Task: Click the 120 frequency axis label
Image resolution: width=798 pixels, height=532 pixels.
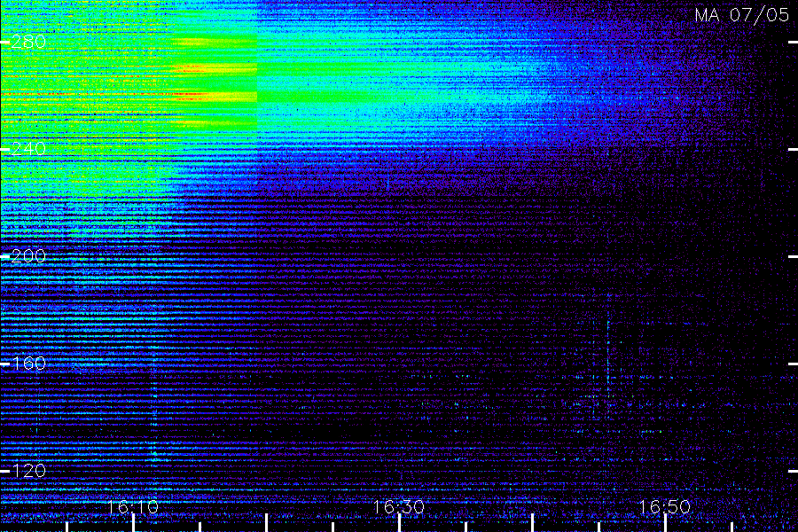Action: click(x=28, y=471)
